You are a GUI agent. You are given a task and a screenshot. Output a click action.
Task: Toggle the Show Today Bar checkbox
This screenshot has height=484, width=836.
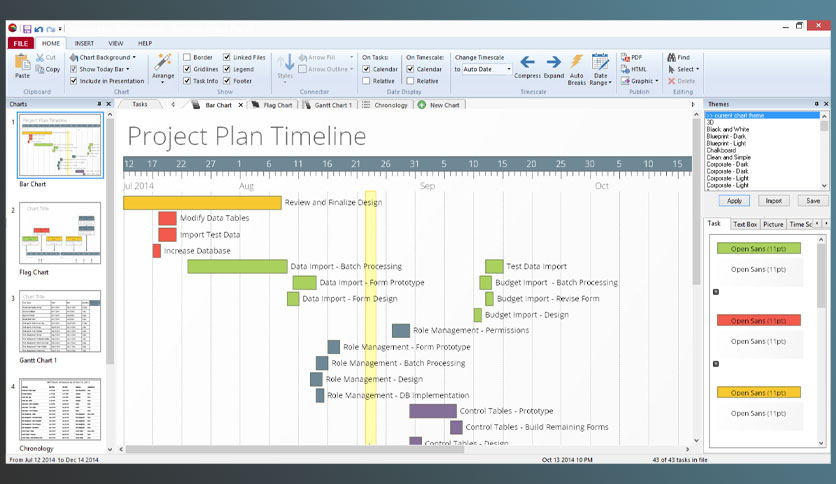74,69
